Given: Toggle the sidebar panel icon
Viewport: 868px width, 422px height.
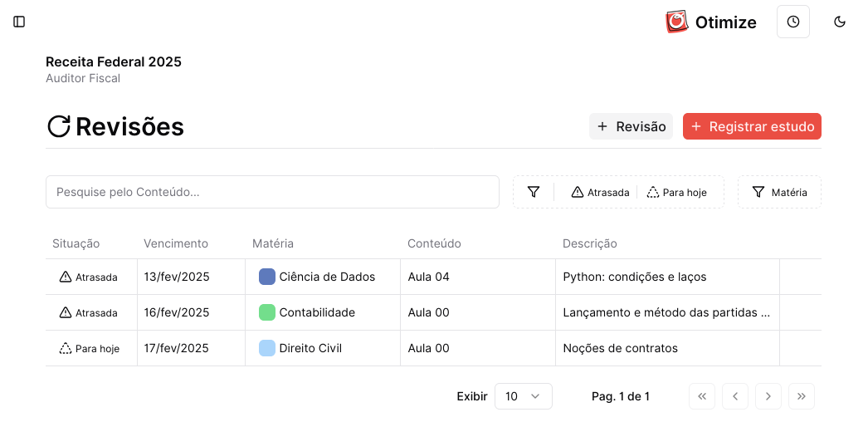Looking at the screenshot, I should coord(19,22).
